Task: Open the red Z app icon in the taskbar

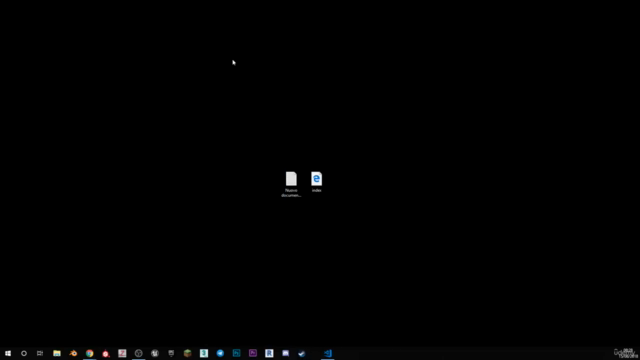Action: pyautogui.click(x=122, y=353)
